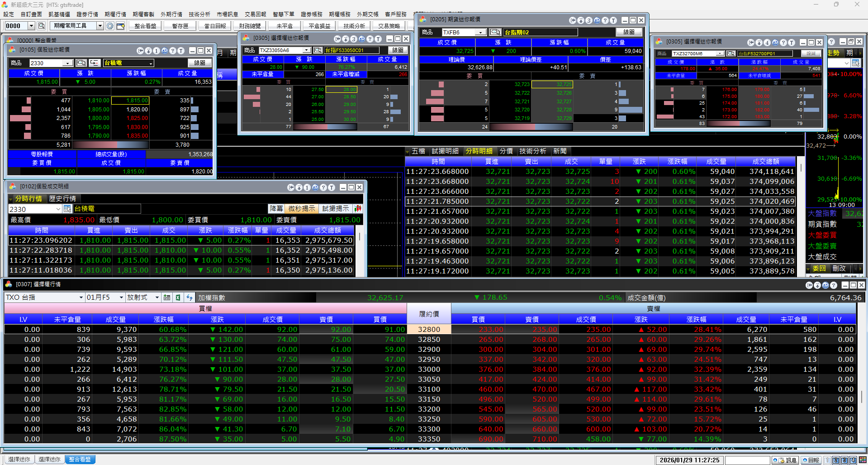The image size is (868, 465).
Task: Switch to the 歷史行情 tab
Action: (x=62, y=199)
